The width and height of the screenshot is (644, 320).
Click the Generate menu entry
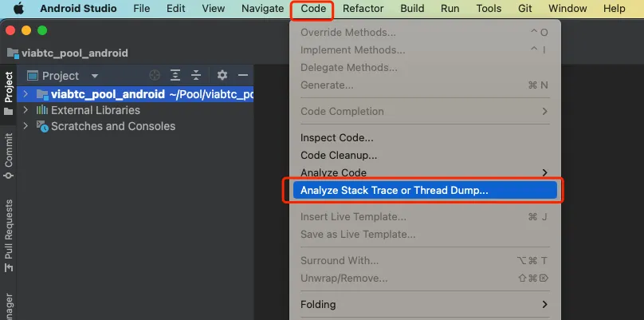[x=425, y=85]
